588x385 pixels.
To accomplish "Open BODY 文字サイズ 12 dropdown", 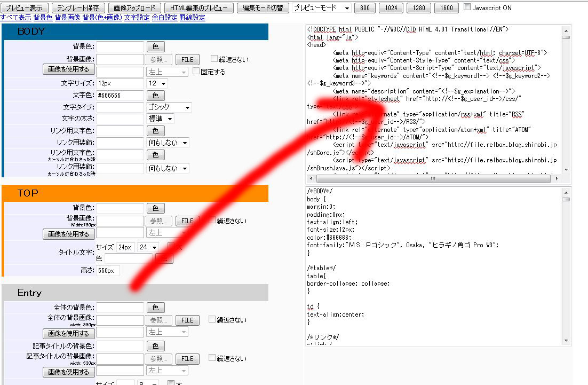I will (x=157, y=83).
